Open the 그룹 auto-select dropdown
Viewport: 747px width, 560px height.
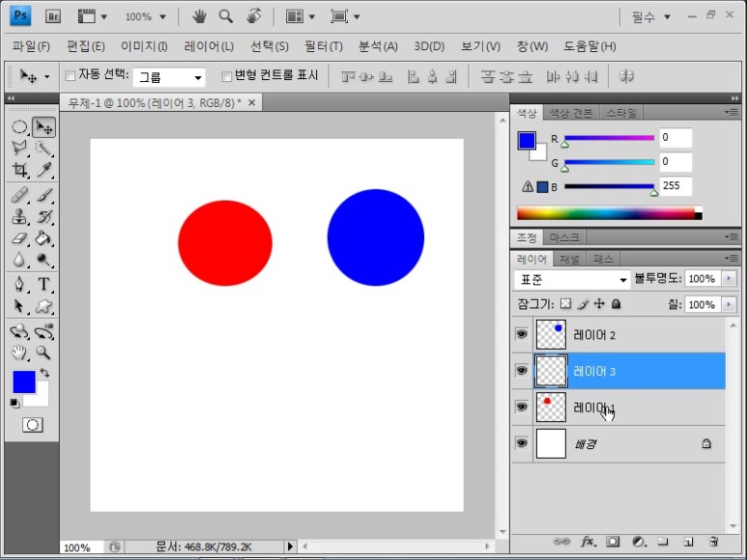169,77
